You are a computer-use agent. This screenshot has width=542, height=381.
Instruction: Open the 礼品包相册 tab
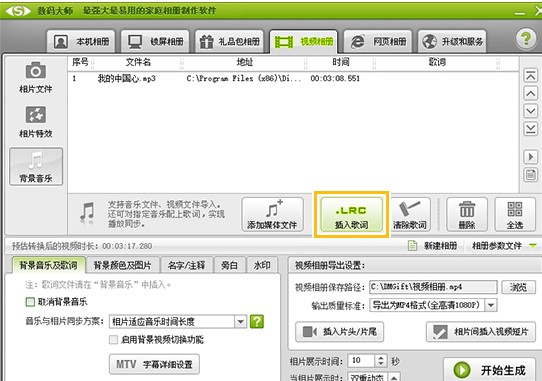point(230,41)
